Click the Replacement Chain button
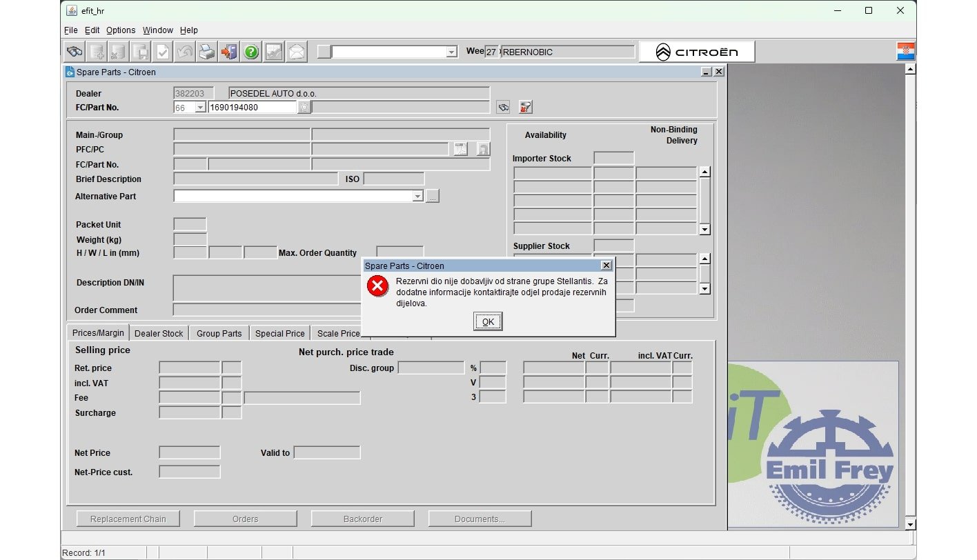977x560 pixels. pos(128,519)
